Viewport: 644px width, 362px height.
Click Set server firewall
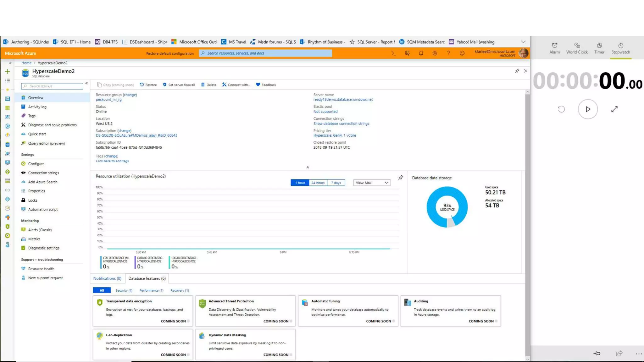click(179, 85)
